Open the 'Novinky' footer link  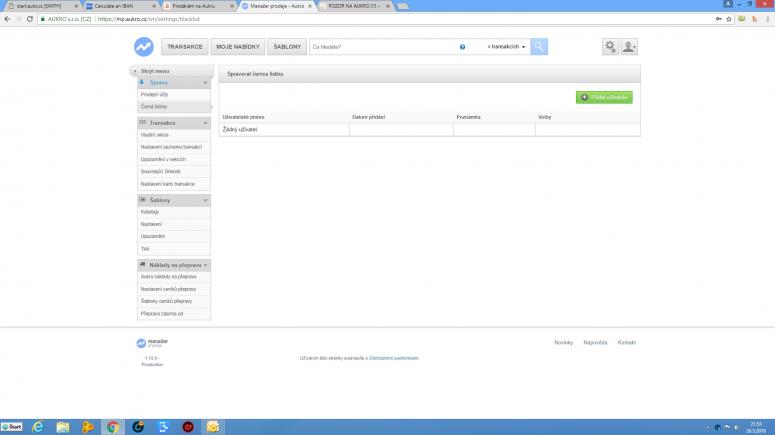click(x=563, y=343)
